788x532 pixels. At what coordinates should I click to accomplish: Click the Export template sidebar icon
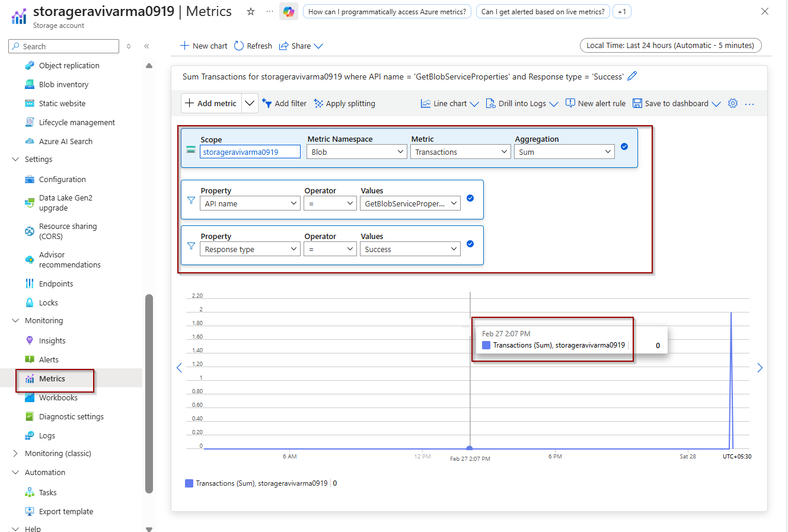30,511
